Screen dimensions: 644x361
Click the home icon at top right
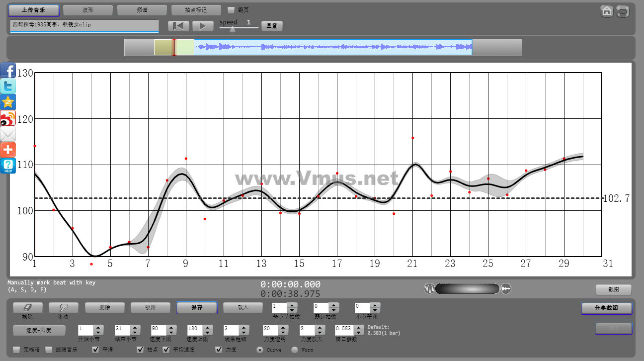point(607,11)
